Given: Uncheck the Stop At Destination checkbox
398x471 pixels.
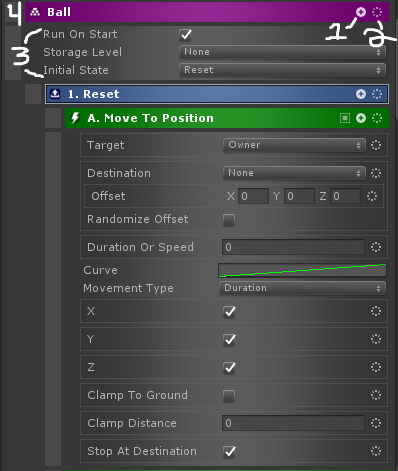Looking at the screenshot, I should click(x=229, y=452).
